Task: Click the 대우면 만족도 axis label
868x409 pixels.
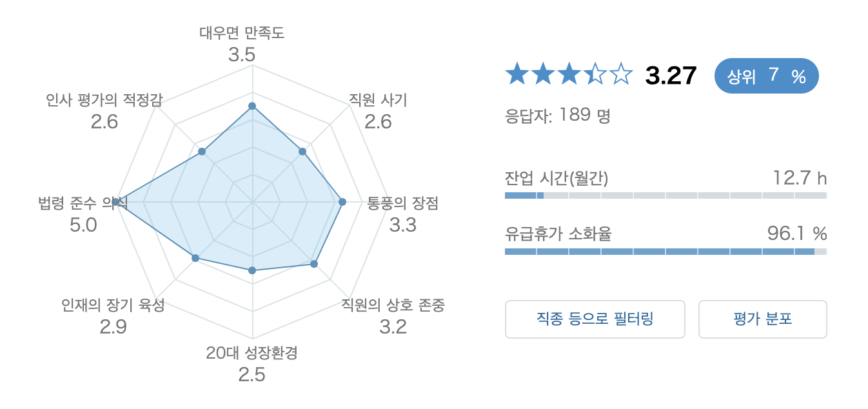Action: [x=242, y=33]
